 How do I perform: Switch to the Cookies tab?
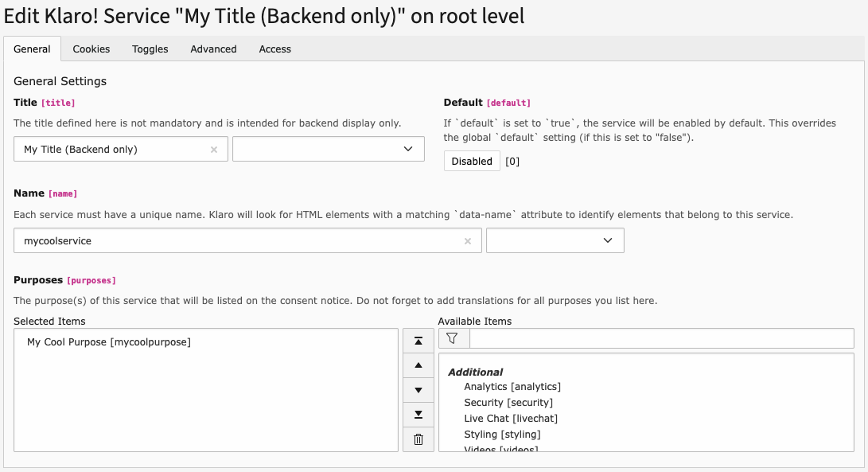pos(91,49)
